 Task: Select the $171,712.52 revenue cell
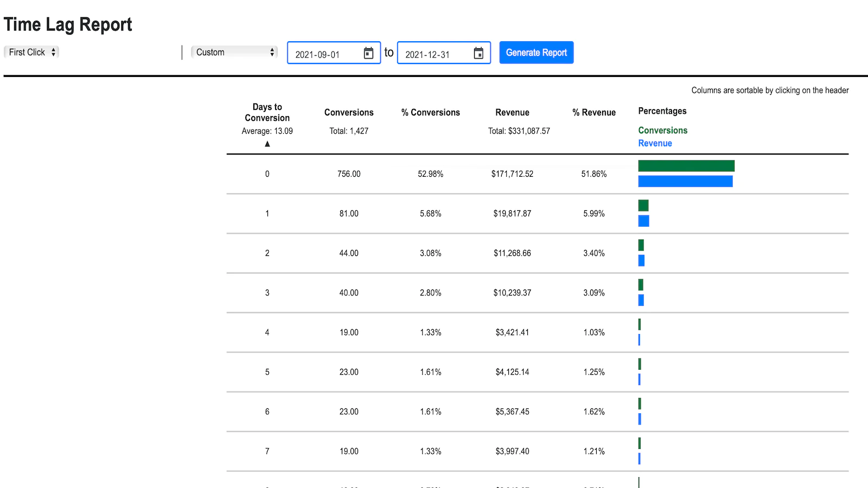point(512,174)
